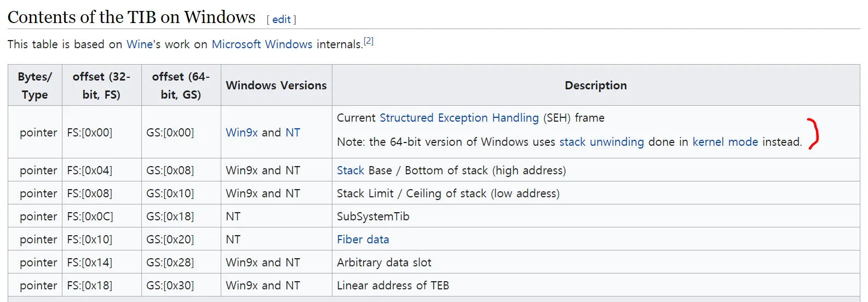Open the Structured Exception Handling link

click(x=459, y=118)
